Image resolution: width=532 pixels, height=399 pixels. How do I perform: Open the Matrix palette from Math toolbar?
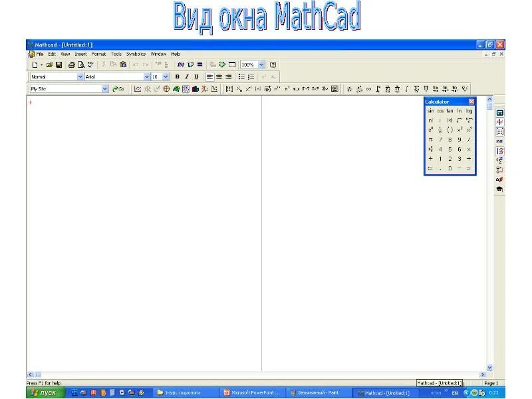499,132
